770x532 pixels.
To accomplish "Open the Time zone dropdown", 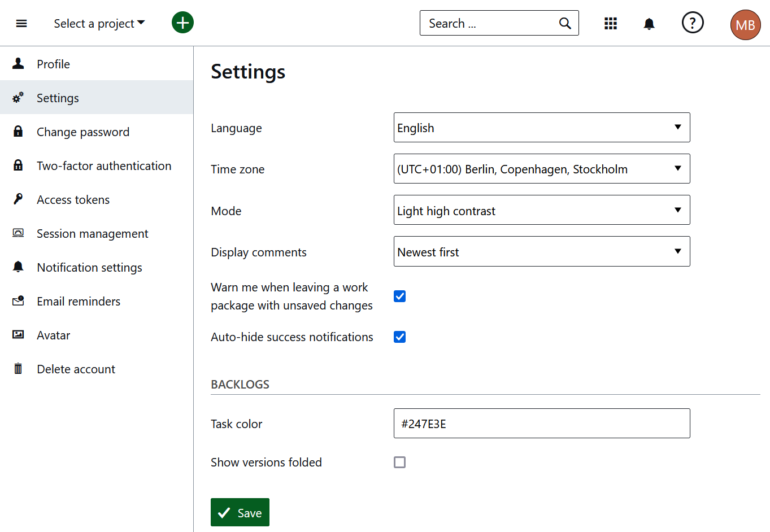I will pyautogui.click(x=541, y=169).
